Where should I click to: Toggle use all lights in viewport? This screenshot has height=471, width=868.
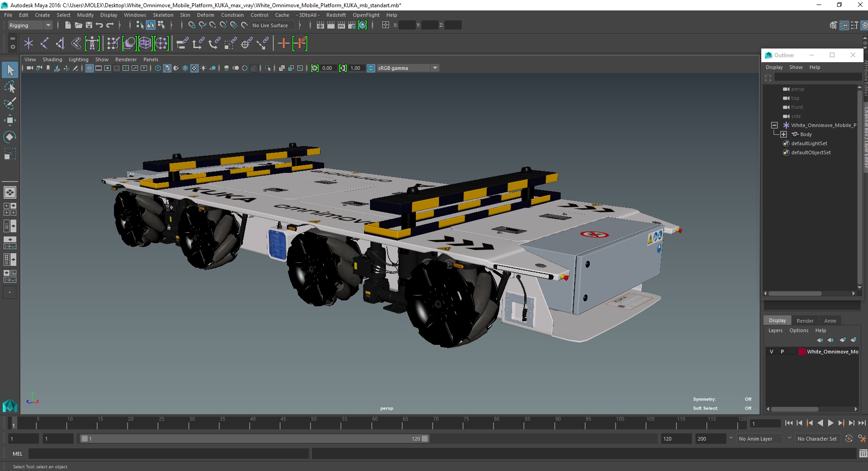point(203,68)
